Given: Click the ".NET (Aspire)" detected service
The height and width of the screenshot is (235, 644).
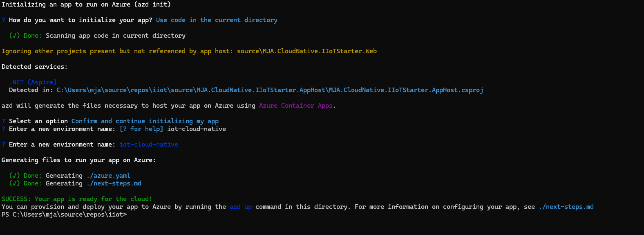Looking at the screenshot, I should tap(33, 82).
